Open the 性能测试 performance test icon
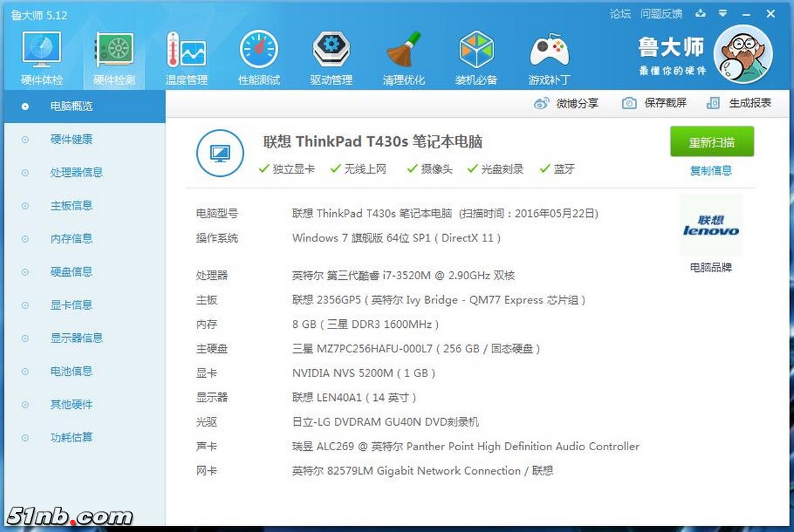Image resolution: width=794 pixels, height=532 pixels. (259, 52)
